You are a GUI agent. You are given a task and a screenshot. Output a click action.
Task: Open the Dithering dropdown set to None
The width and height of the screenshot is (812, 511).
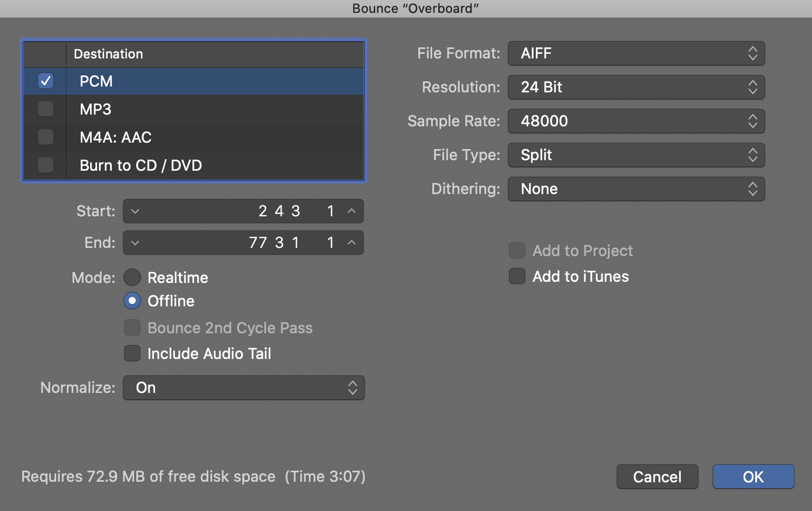click(x=636, y=189)
